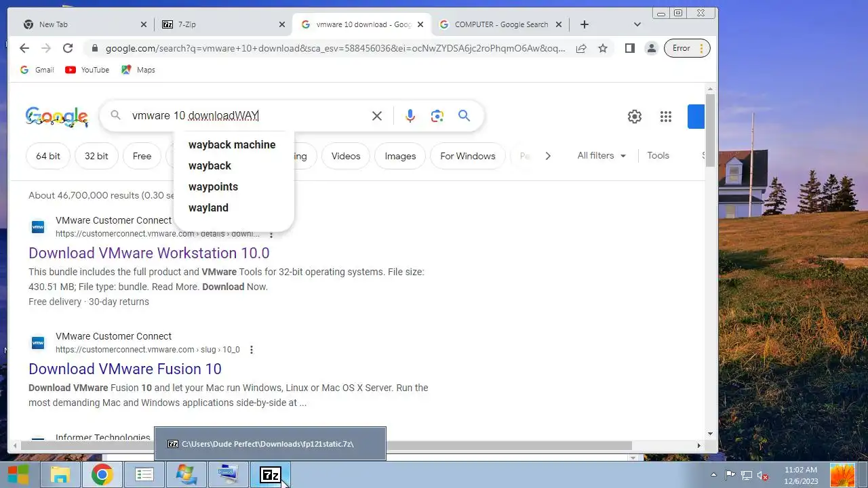
Task: Click the 7-Zip taskbar icon
Action: 271,475
